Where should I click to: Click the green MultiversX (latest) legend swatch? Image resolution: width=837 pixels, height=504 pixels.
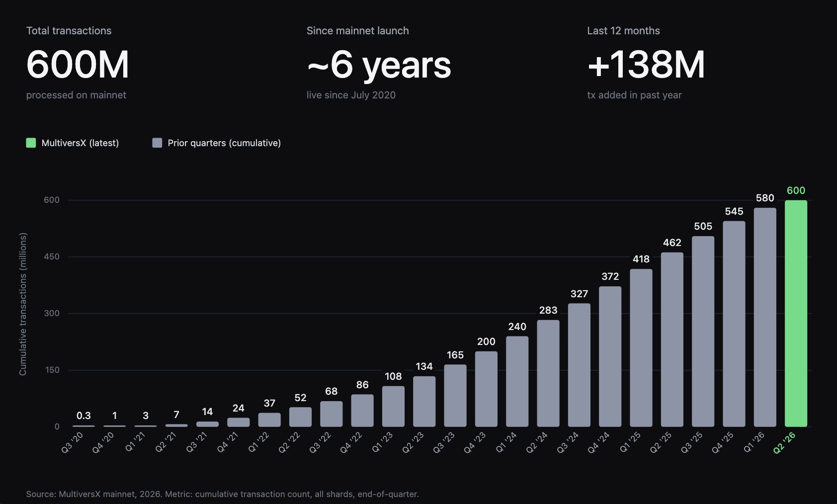[x=31, y=143]
